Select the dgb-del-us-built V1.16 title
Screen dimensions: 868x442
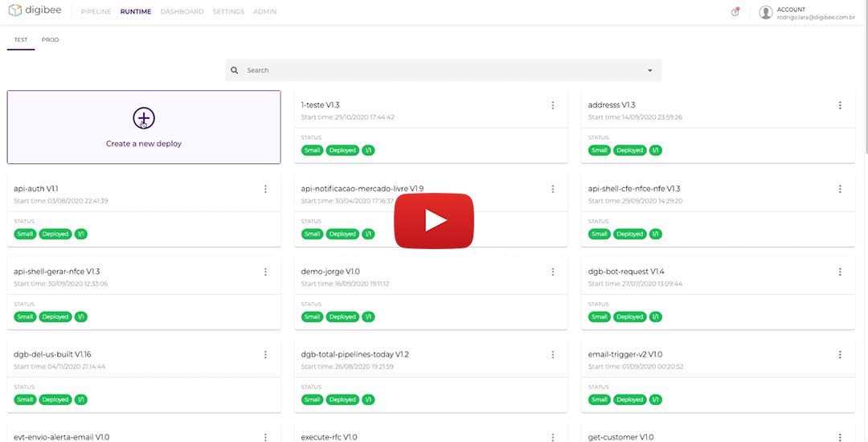pyautogui.click(x=52, y=354)
